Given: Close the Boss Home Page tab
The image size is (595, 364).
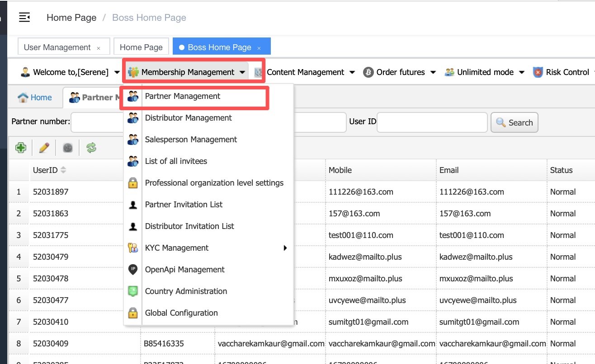Looking at the screenshot, I should (259, 48).
